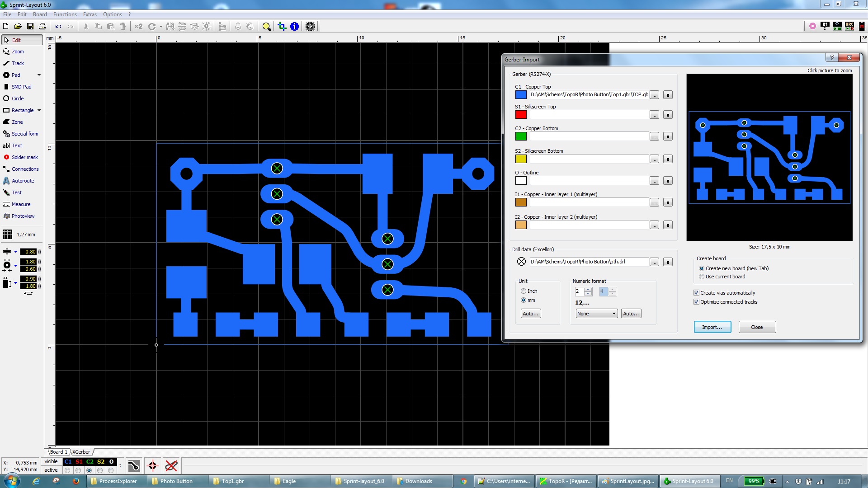
Task: Click the Save file toolbar icon
Action: [30, 26]
